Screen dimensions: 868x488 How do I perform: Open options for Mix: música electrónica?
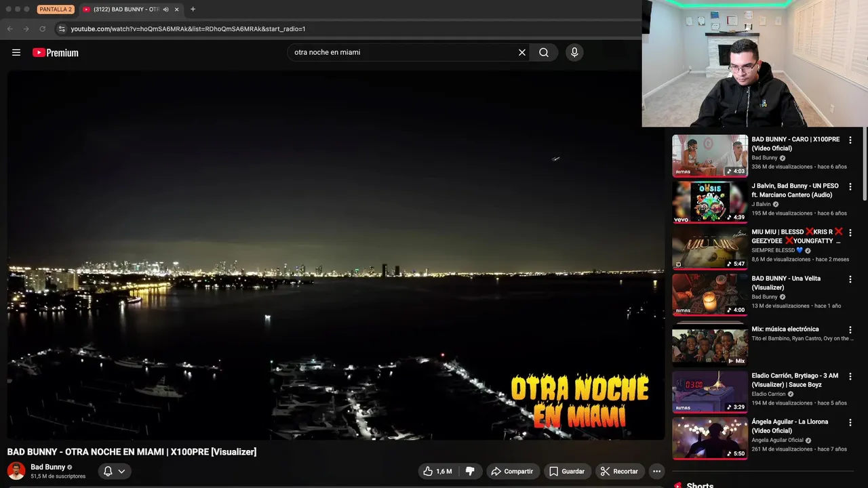pos(850,330)
